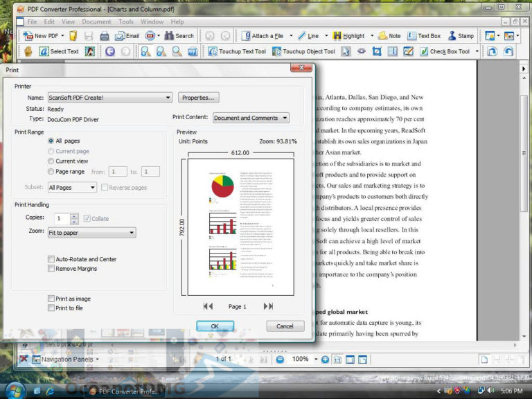The image size is (532, 399).
Task: Select the Check Box Tool
Action: tap(445, 51)
